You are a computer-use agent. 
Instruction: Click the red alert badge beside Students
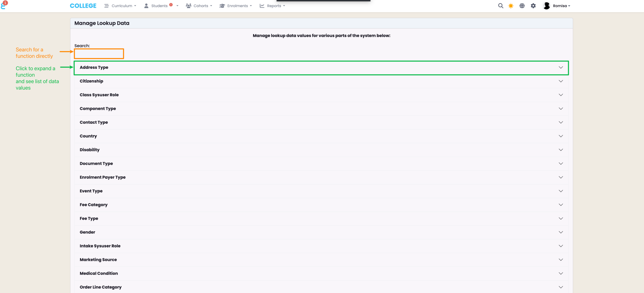point(171,5)
